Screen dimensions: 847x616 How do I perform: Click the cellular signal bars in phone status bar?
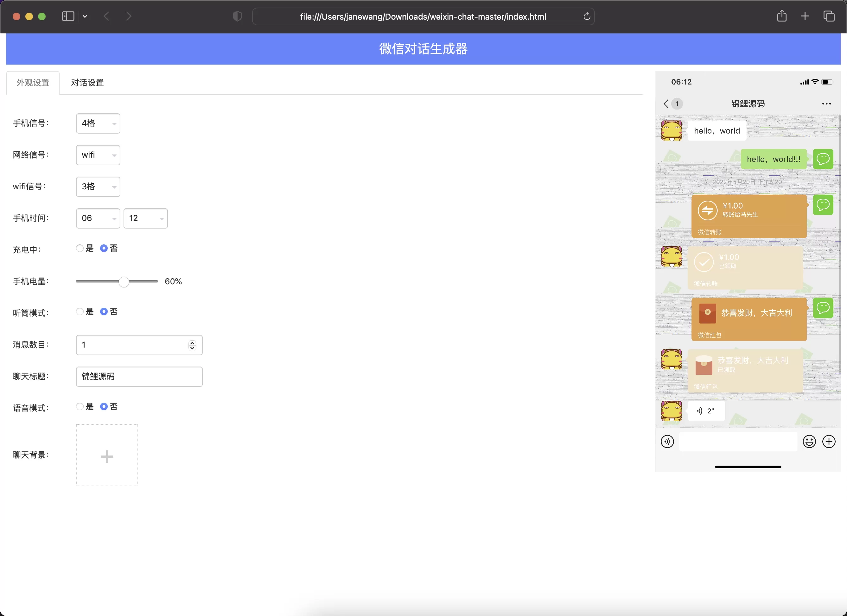(x=805, y=82)
